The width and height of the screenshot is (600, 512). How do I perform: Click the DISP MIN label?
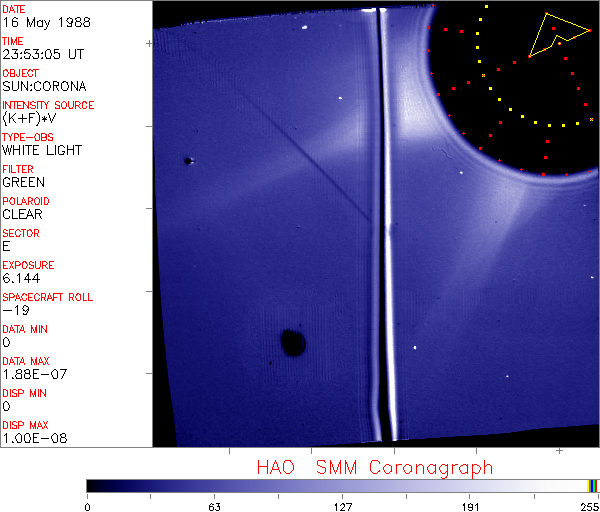pyautogui.click(x=24, y=393)
